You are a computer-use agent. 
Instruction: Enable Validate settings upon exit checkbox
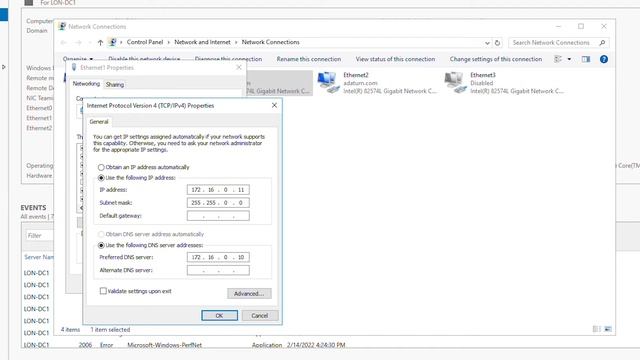(103, 291)
